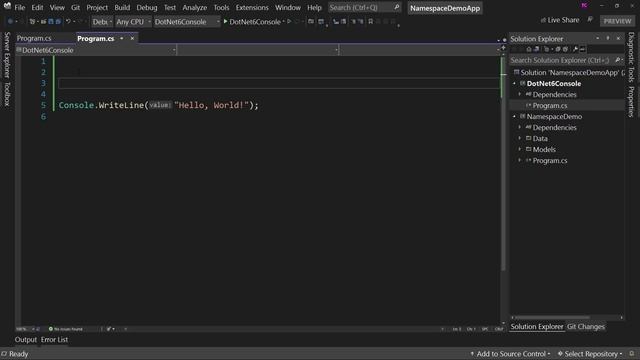
Task: Click the Live Share button
Action: coord(560,20)
